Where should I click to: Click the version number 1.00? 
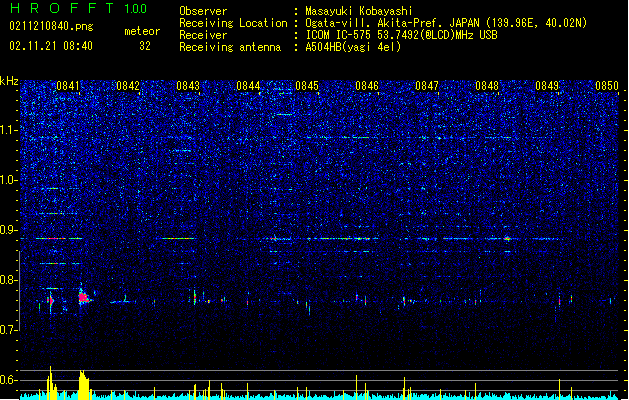coord(136,9)
